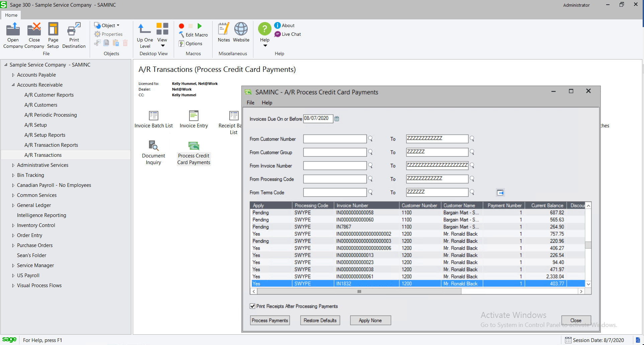Open the Help menu in dialog
This screenshot has height=345, width=644.
267,103
